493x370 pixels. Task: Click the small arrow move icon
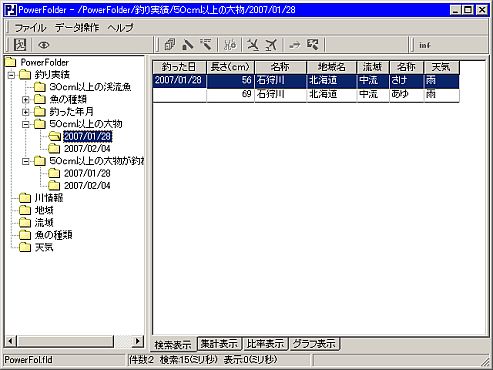click(x=295, y=45)
